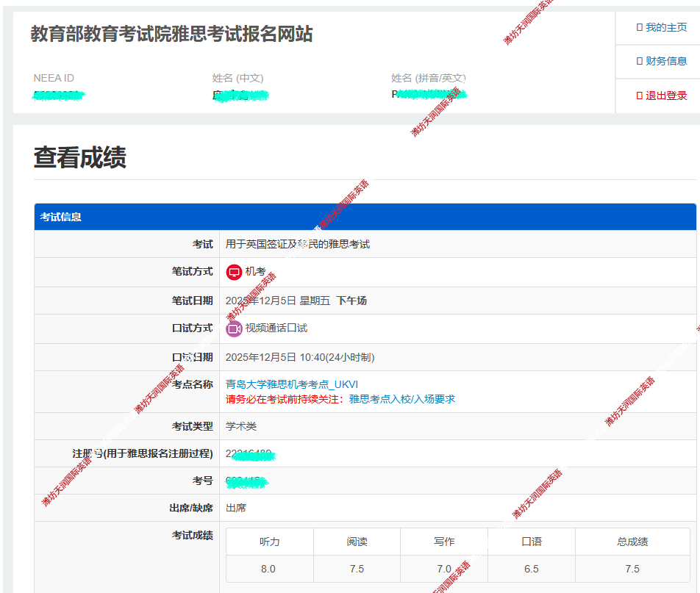Screen dimensions: 700x593
Task: Open the 我的主页 link
Action: click(665, 27)
